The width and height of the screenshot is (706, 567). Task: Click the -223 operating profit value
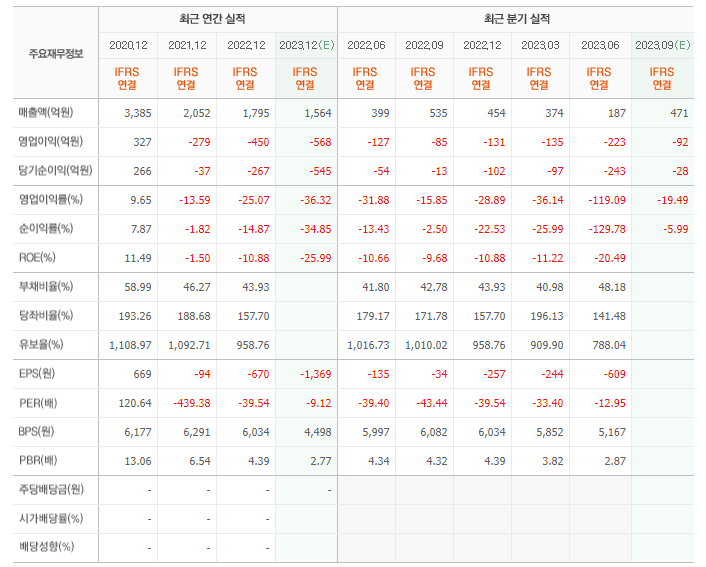tap(615, 142)
